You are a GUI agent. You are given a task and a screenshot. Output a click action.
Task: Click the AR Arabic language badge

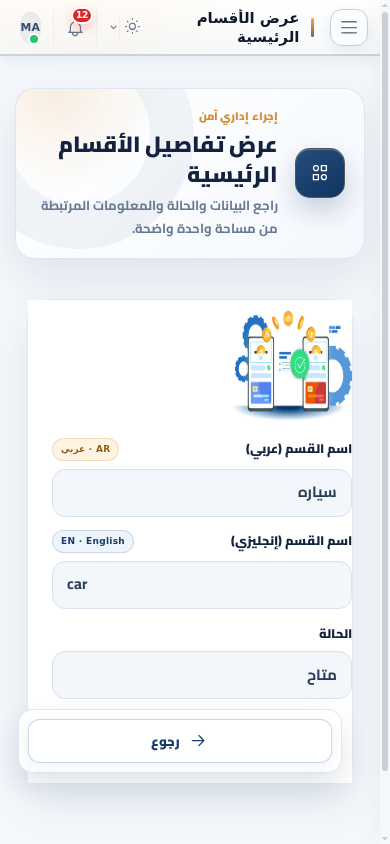coord(86,449)
